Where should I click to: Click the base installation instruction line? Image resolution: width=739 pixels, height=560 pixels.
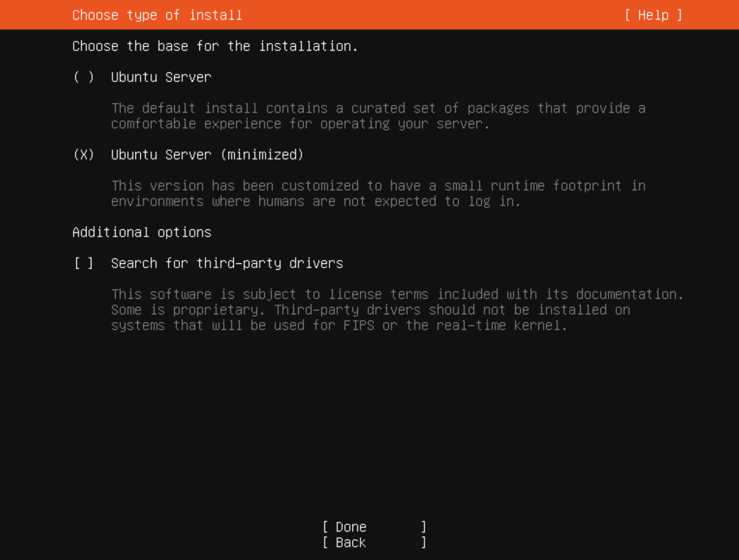(x=215, y=46)
